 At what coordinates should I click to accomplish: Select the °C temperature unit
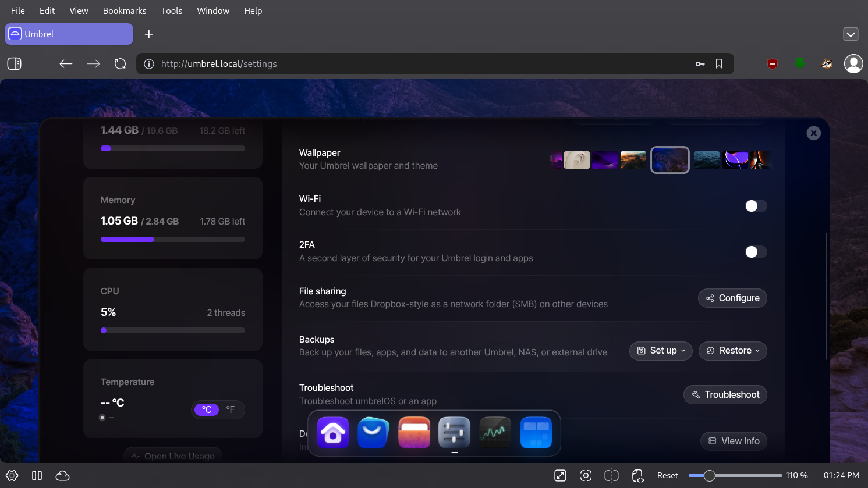tap(207, 409)
